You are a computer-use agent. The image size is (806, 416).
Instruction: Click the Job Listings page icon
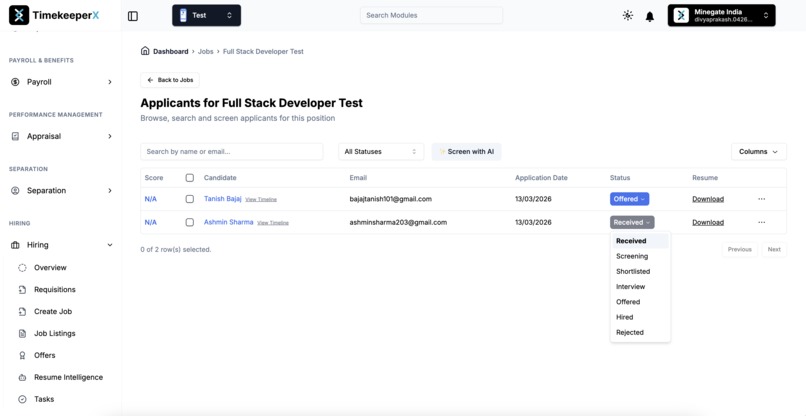click(x=22, y=333)
